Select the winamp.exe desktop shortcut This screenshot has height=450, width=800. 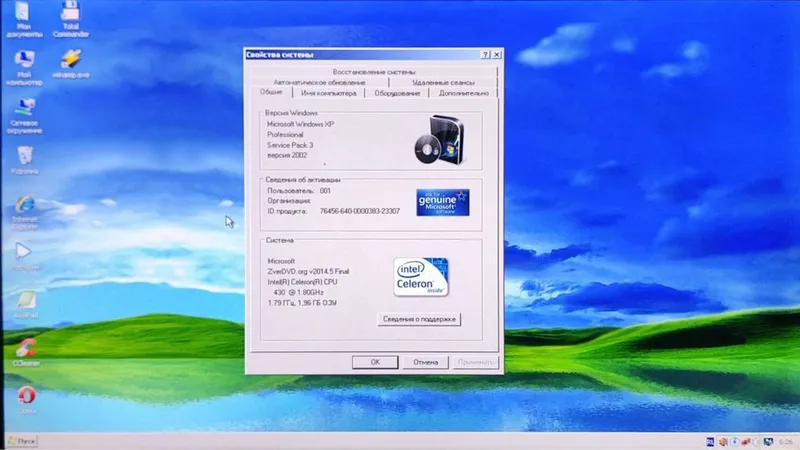(x=70, y=64)
